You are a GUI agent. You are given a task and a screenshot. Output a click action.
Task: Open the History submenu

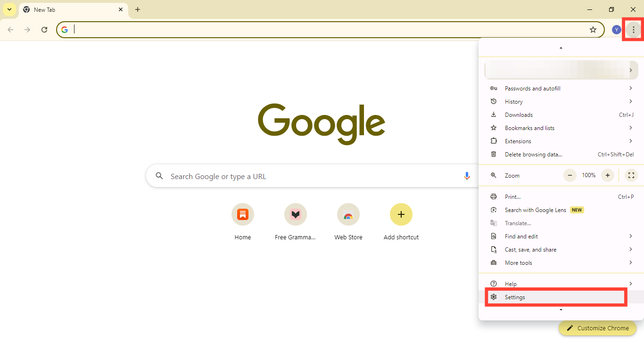point(561,102)
